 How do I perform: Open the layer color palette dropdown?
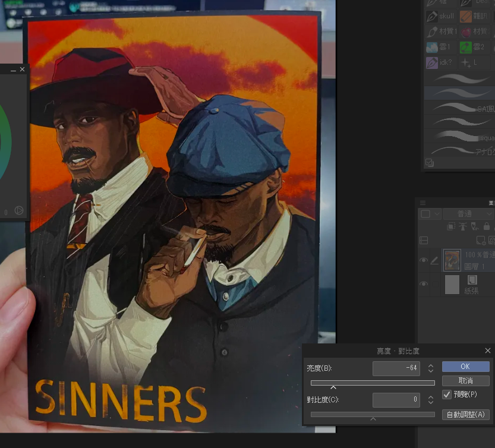point(430,214)
